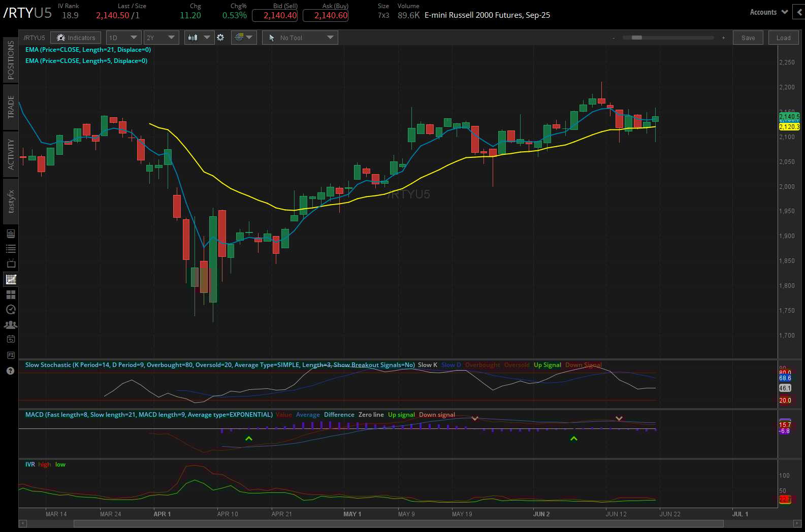This screenshot has width=805, height=532.
Task: Switch to the tastyfx tab
Action: [x=11, y=201]
